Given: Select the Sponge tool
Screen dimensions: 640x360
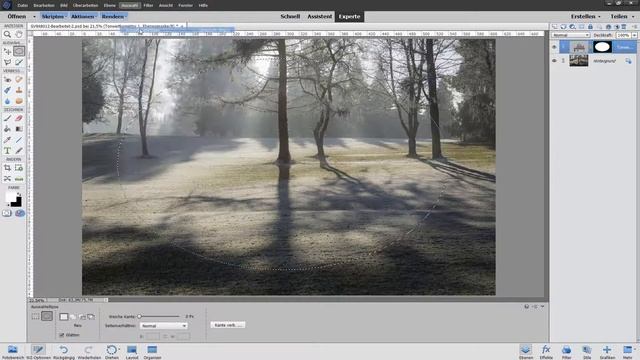Looking at the screenshot, I should [x=19, y=101].
